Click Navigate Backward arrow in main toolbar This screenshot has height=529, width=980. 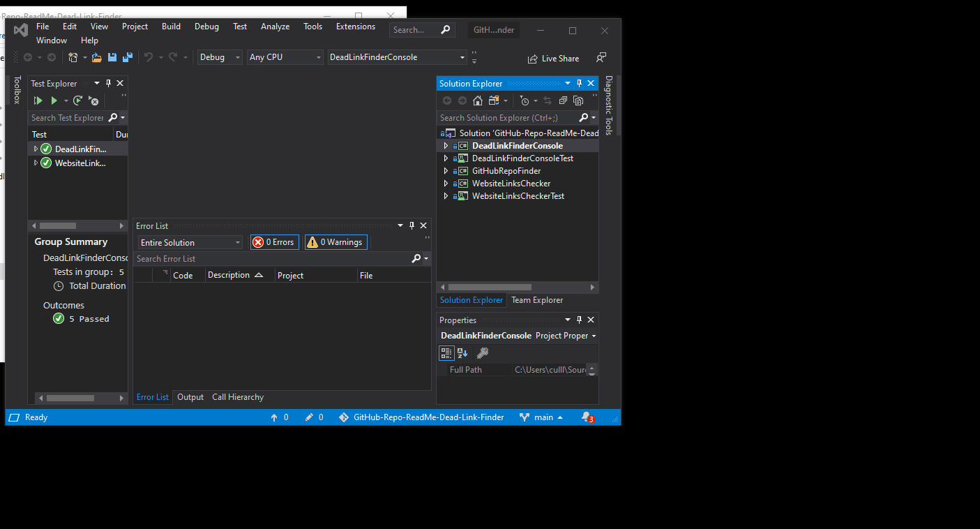point(28,57)
